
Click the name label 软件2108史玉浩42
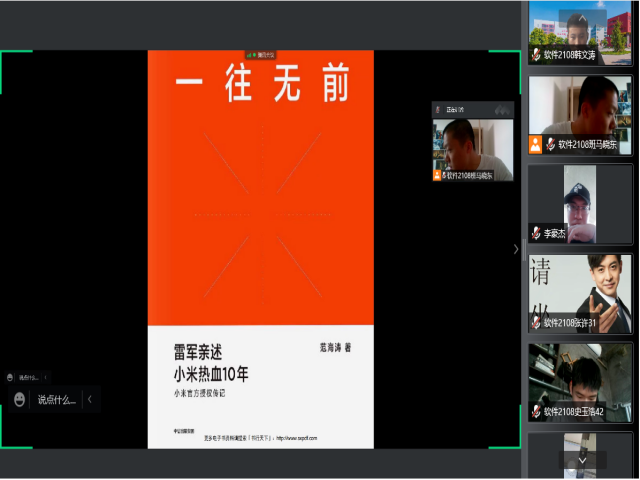(x=573, y=411)
